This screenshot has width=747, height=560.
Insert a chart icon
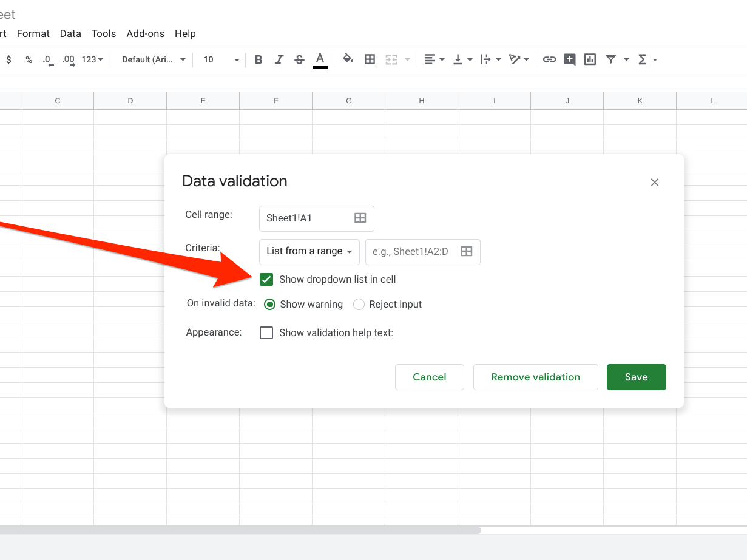coord(590,59)
